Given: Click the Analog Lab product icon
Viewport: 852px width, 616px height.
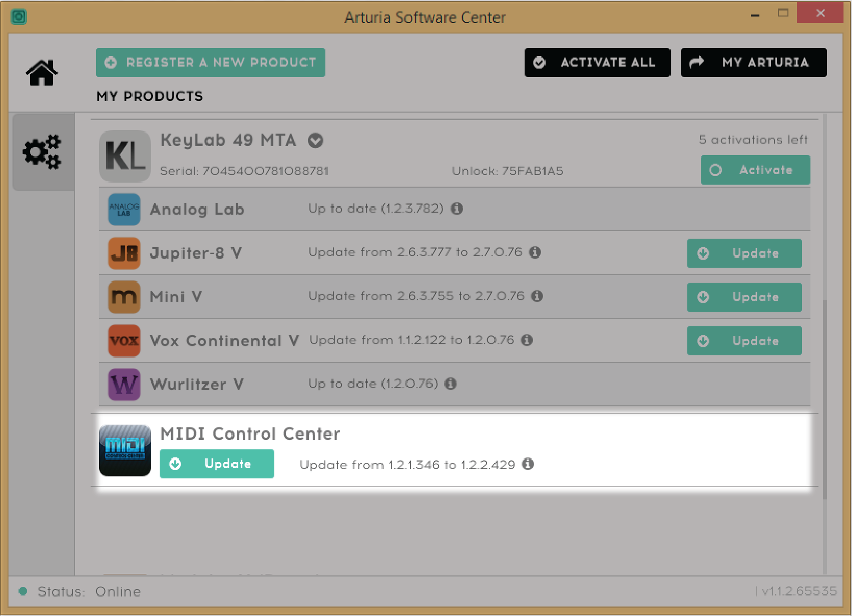Looking at the screenshot, I should click(124, 209).
